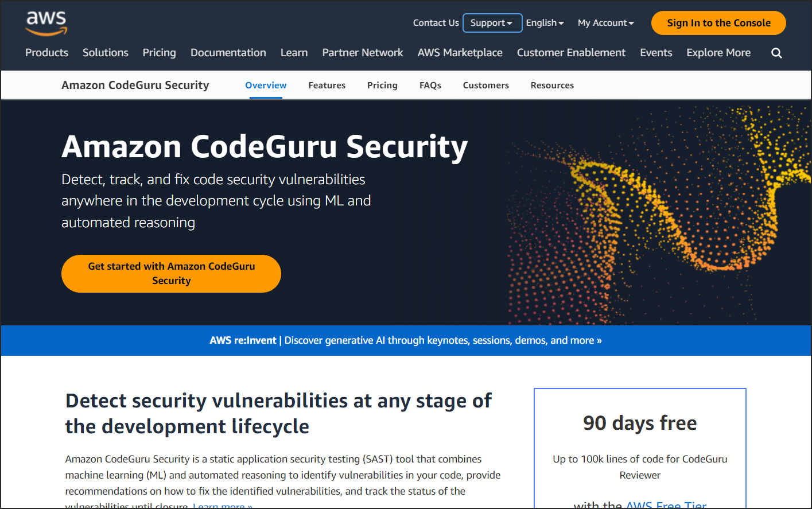
Task: Click Amazon CodeGuru Security sub-nav title
Action: point(135,85)
